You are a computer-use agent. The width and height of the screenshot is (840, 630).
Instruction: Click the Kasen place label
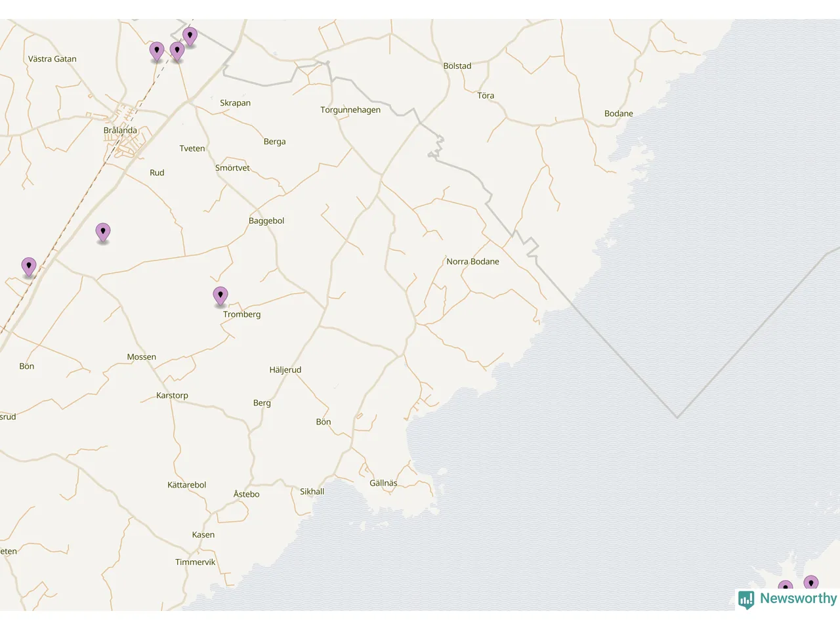click(203, 535)
